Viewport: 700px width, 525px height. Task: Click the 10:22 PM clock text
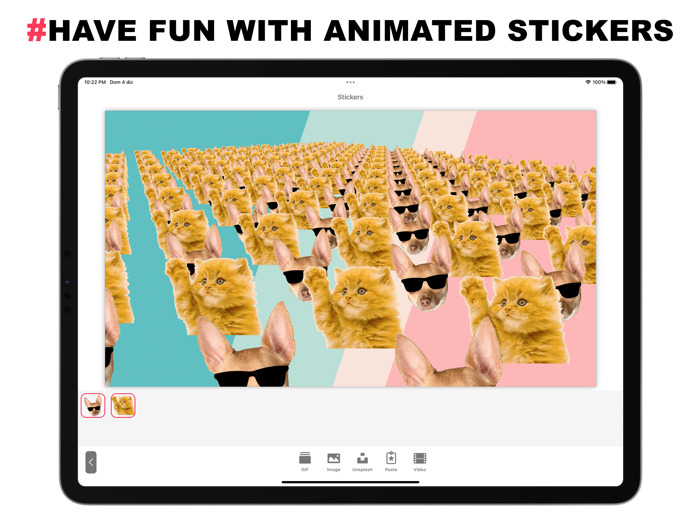(x=95, y=82)
